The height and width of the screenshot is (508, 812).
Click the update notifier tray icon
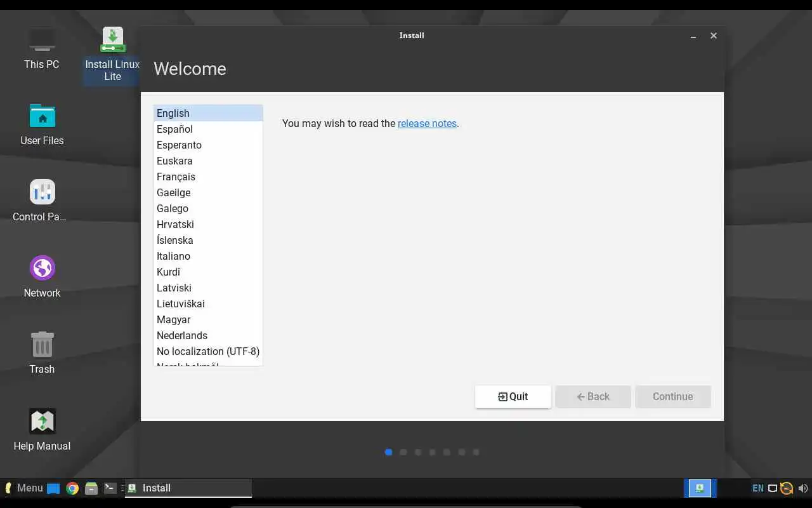(787, 488)
